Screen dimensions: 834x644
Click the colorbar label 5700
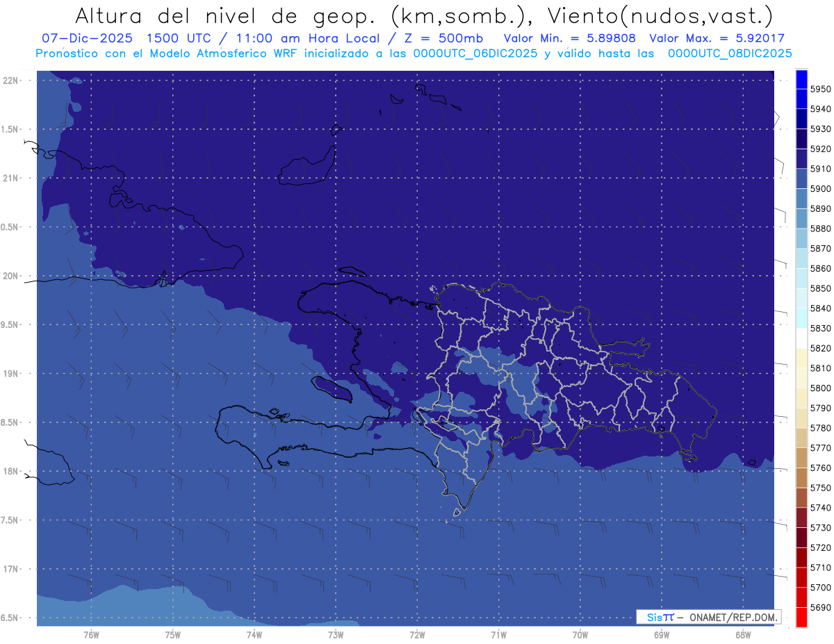[x=821, y=587]
